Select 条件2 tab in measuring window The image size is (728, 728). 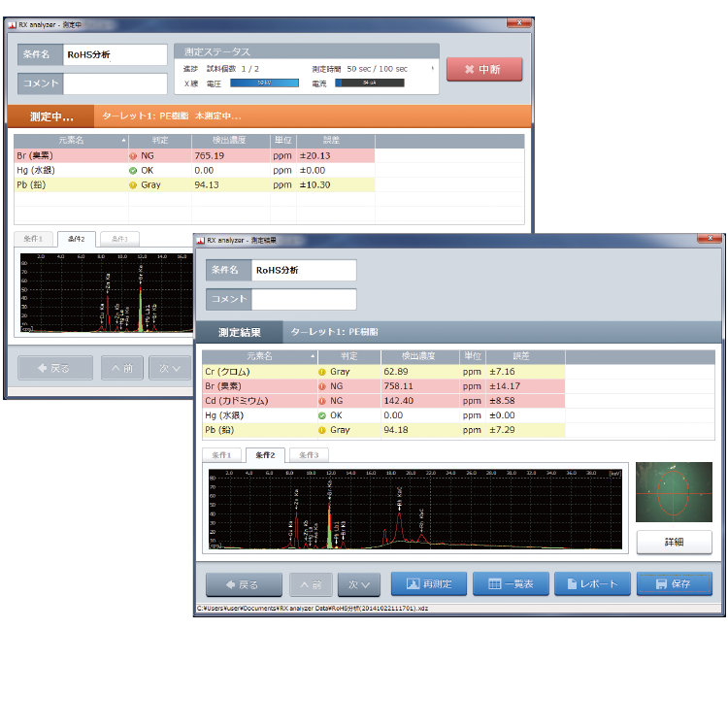[x=77, y=239]
